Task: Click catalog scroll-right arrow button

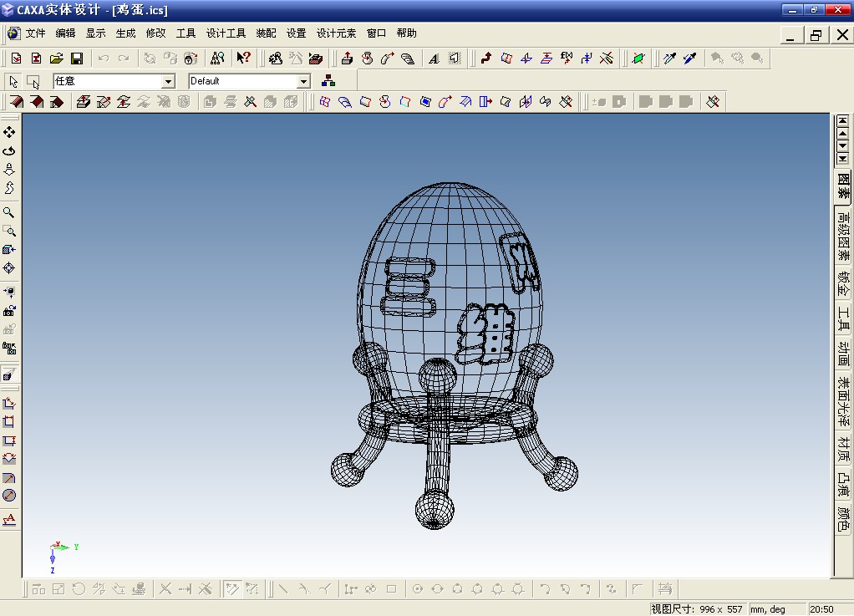Action: point(842,146)
